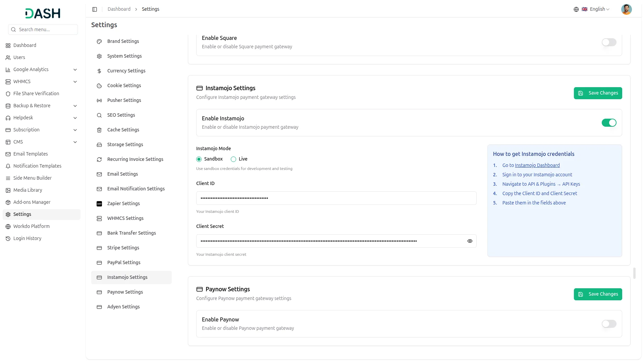Click the Zapier Settings logo icon
The image size is (644, 362).
click(x=99, y=204)
